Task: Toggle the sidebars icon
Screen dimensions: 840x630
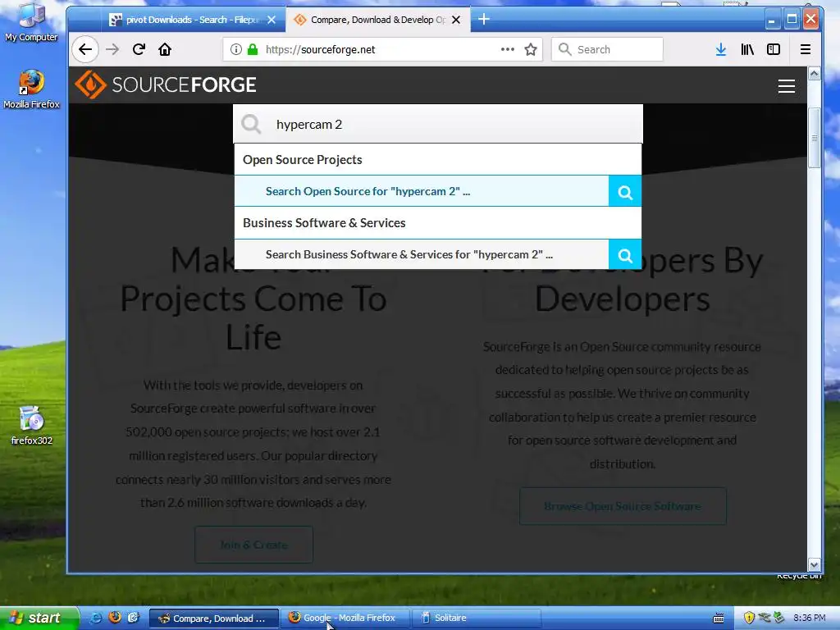Action: tap(774, 50)
